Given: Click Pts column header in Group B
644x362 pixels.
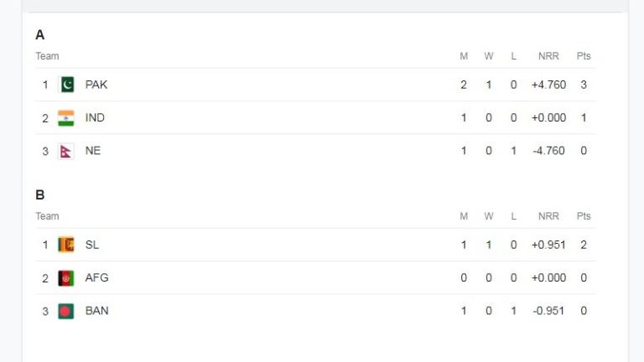Looking at the screenshot, I should 584,216.
